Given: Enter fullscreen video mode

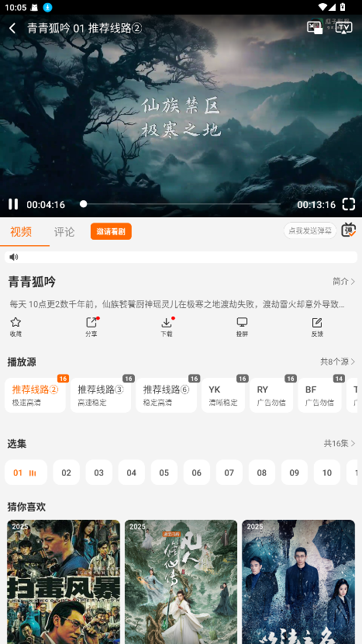Looking at the screenshot, I should [x=349, y=204].
